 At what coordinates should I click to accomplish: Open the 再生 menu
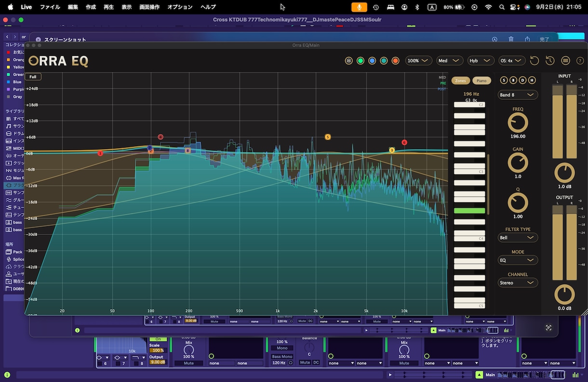click(x=108, y=7)
